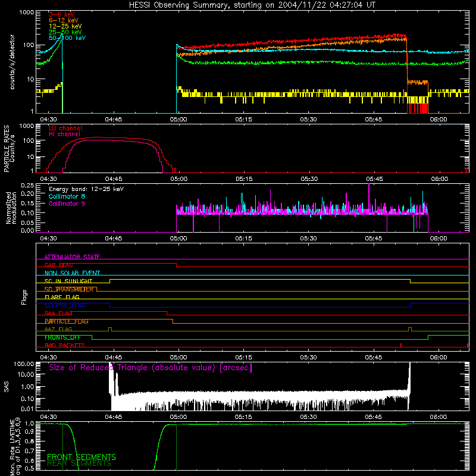476x476 pixels.
Task: Click the counts/s/detector axis label
Action: pos(12,62)
